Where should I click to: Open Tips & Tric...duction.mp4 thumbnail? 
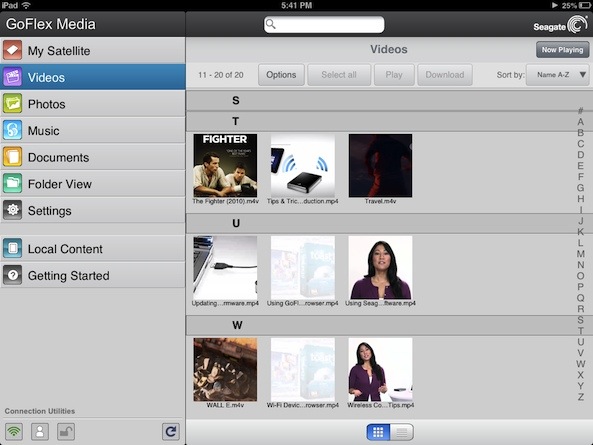[x=303, y=165]
